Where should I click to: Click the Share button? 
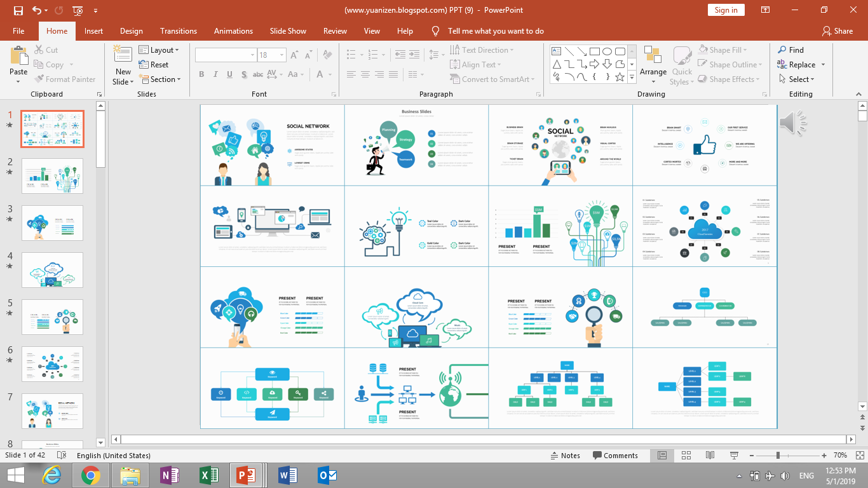pyautogui.click(x=837, y=31)
